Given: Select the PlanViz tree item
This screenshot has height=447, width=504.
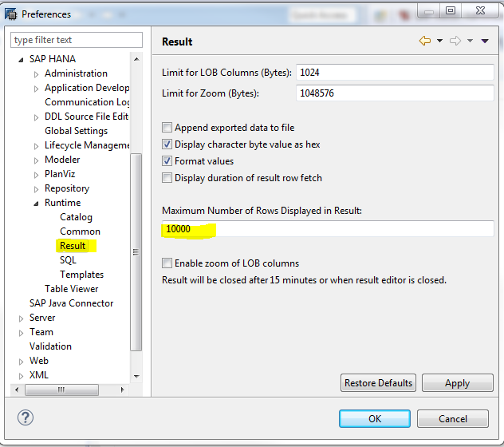Looking at the screenshot, I should click(60, 174).
